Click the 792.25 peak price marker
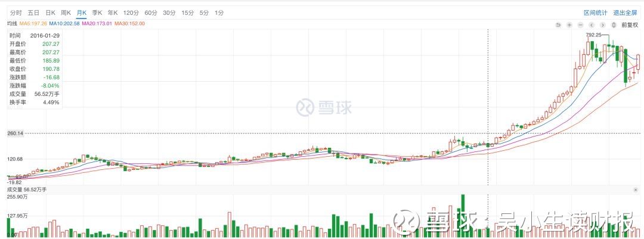The height and width of the screenshot is (239, 644). tap(594, 35)
